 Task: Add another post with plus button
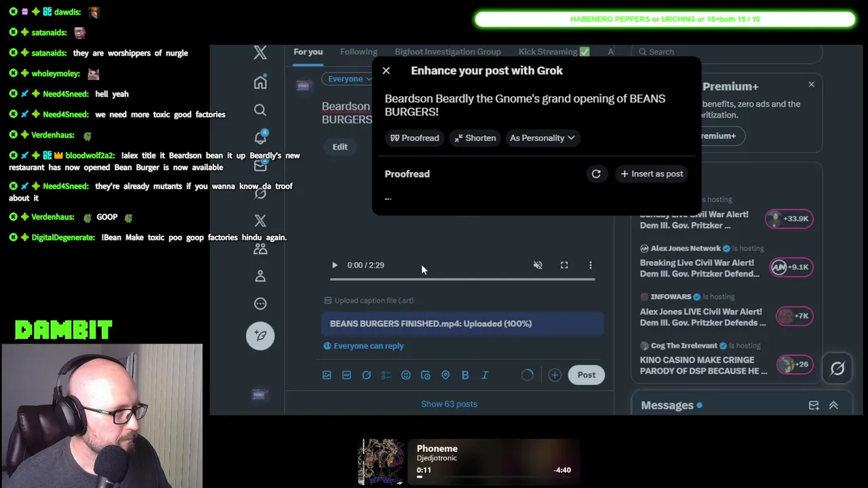click(555, 375)
